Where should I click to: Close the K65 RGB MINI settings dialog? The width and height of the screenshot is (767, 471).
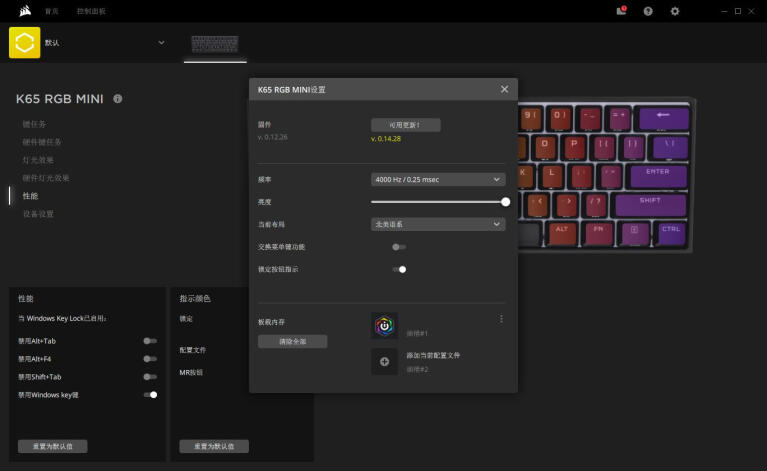tap(504, 89)
